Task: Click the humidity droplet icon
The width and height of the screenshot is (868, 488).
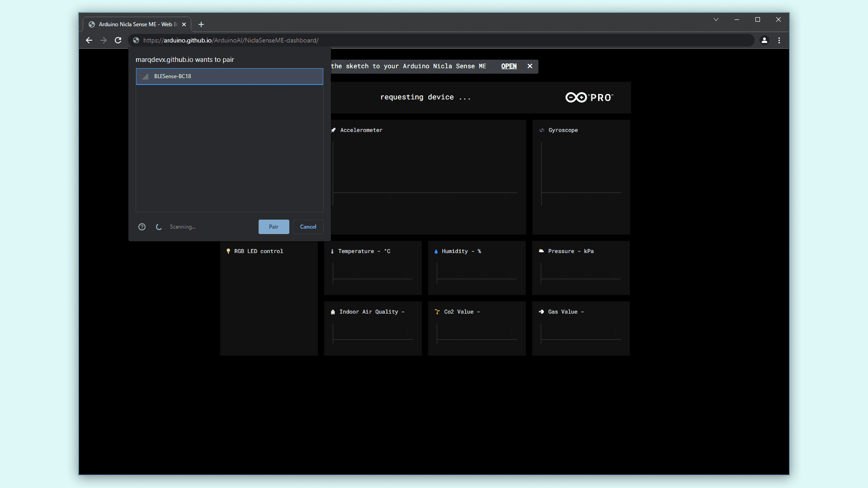Action: tap(436, 251)
